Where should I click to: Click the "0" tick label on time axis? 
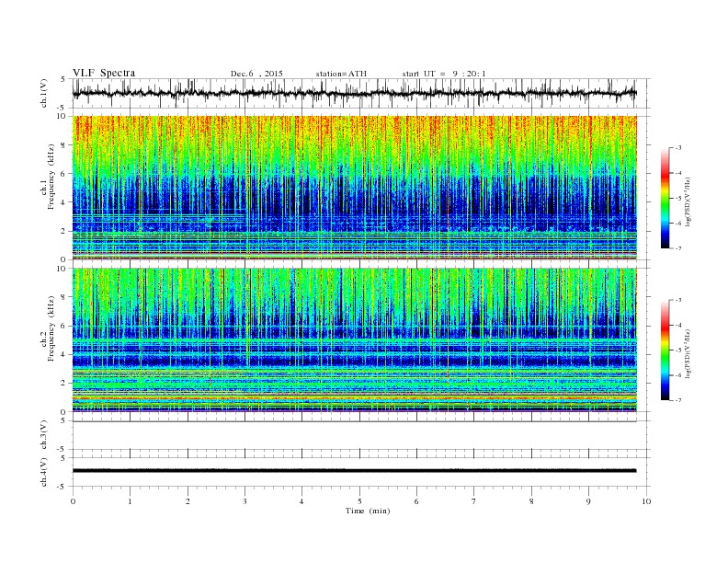pos(73,501)
